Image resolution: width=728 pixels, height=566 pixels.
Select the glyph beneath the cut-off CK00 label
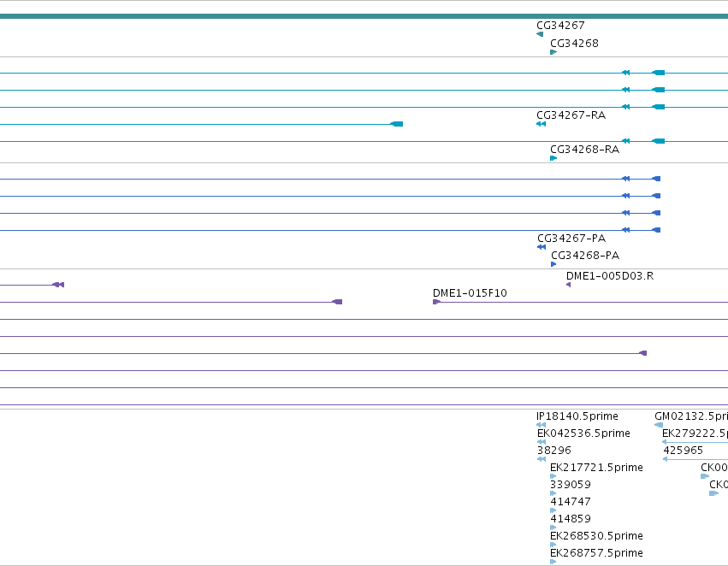[705, 476]
